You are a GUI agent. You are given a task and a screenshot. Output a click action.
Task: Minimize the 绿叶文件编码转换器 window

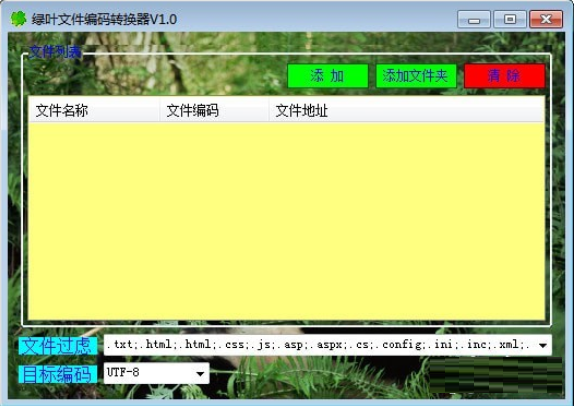[x=474, y=19]
